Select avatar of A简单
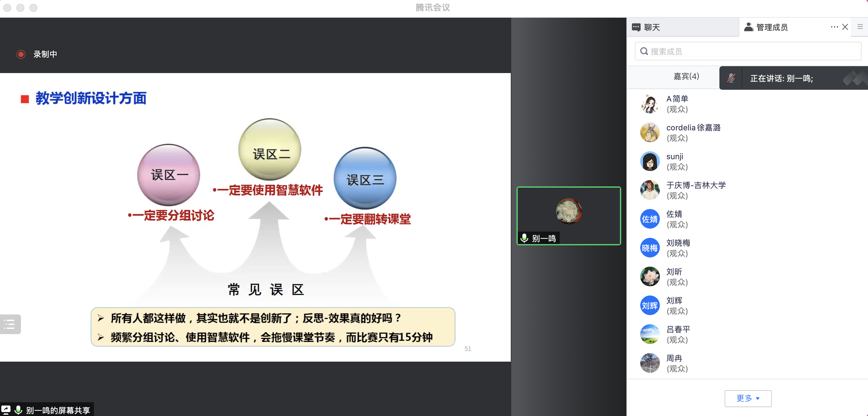This screenshot has width=868, height=416. (x=650, y=104)
